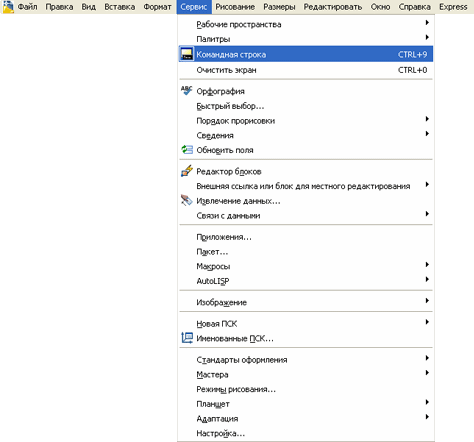This screenshot has width=474, height=442.
Task: Click the Командная строка command line icon
Action: point(187,54)
